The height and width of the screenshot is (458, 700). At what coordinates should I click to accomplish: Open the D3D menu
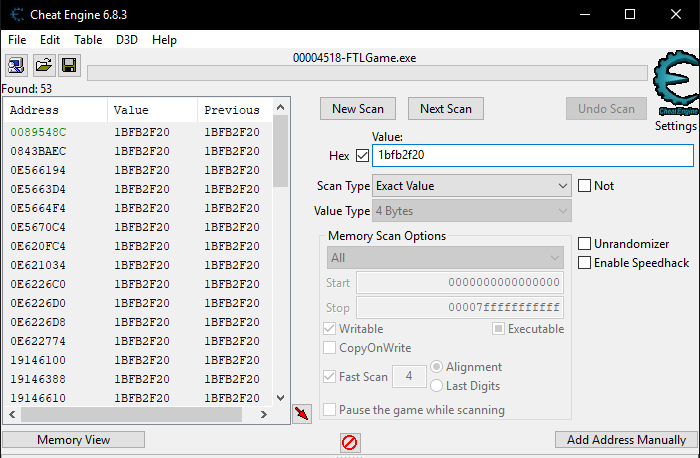(127, 40)
